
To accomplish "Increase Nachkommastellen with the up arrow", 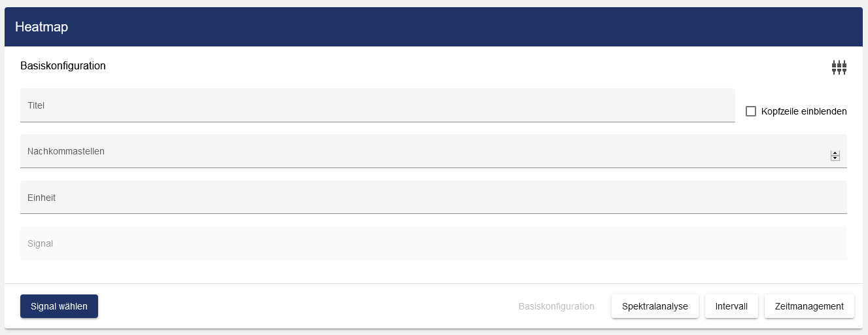I will (835, 153).
